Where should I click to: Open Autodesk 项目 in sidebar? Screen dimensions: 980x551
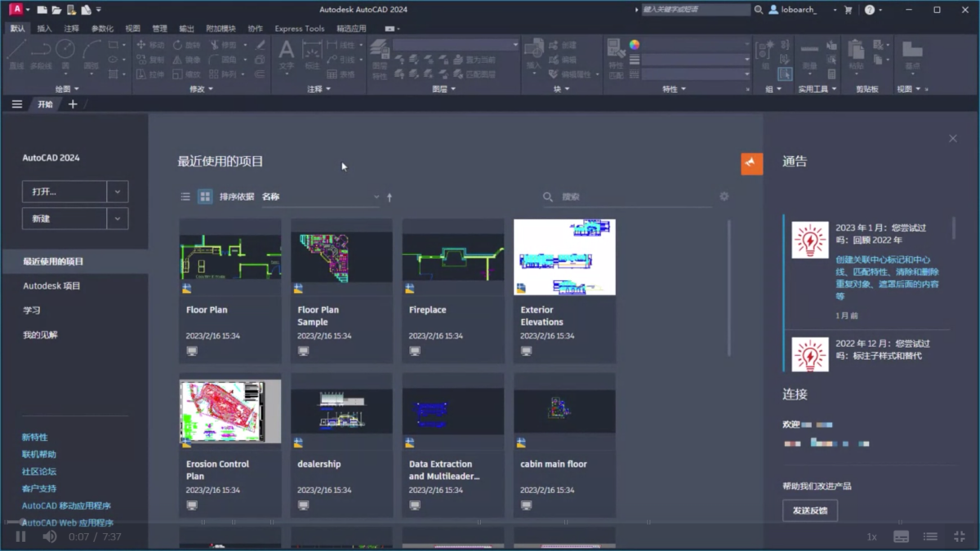(x=51, y=286)
